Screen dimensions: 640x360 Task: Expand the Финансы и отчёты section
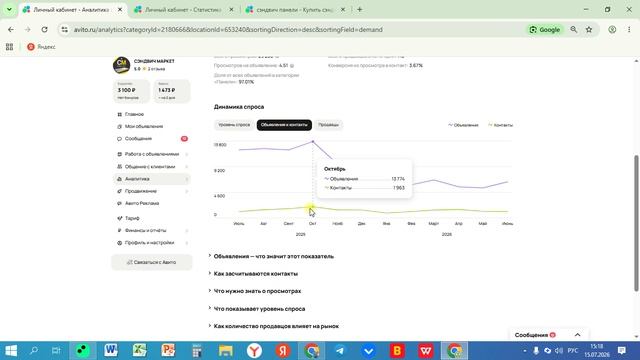(x=152, y=231)
